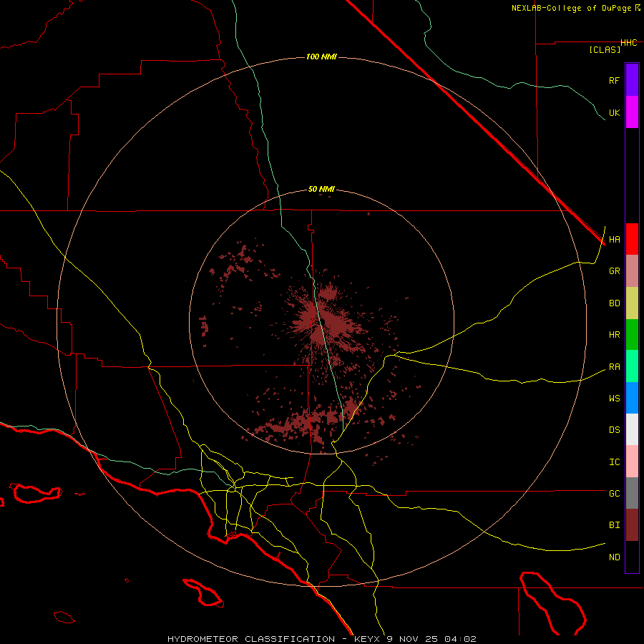Select the BD yellow legend swatch
The height and width of the screenshot is (644, 644).
(632, 303)
